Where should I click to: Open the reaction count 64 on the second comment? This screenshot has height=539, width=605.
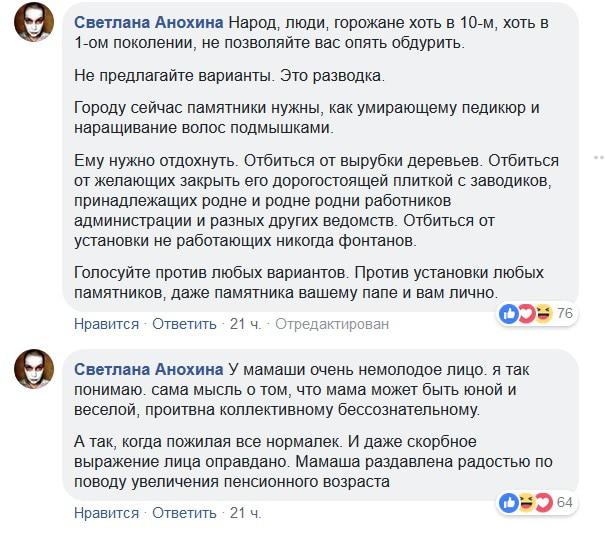coord(564,501)
